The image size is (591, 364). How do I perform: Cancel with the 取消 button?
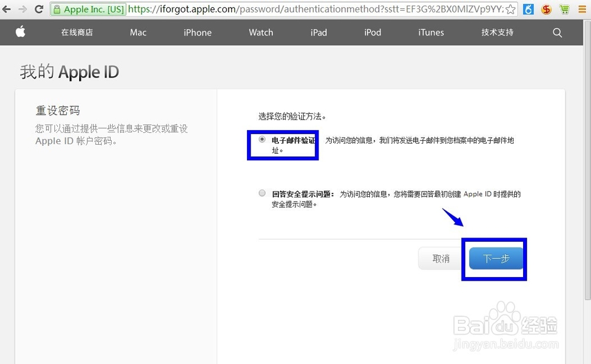coord(441,258)
